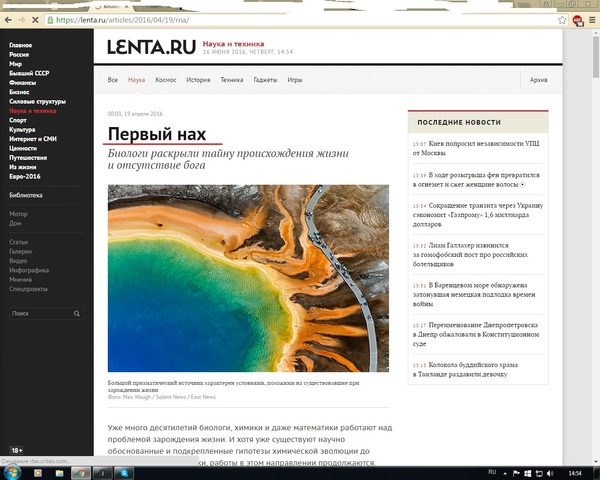Click the green padlock security icon
The height and width of the screenshot is (480, 600).
(50, 20)
